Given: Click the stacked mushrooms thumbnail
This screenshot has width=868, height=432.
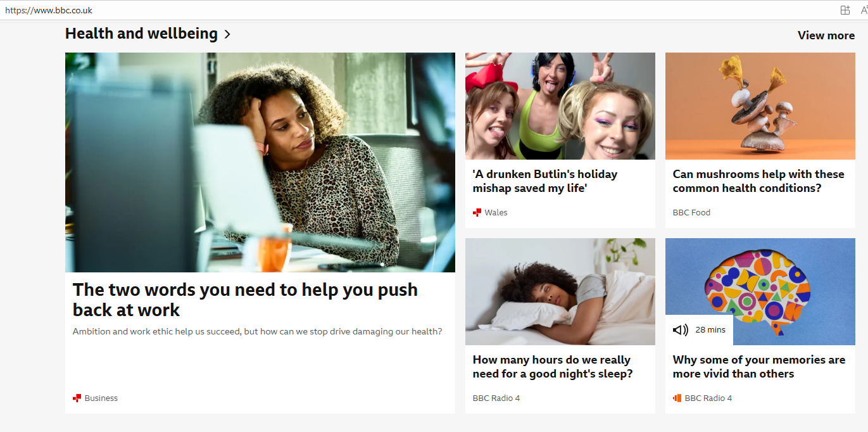Looking at the screenshot, I should 760,106.
